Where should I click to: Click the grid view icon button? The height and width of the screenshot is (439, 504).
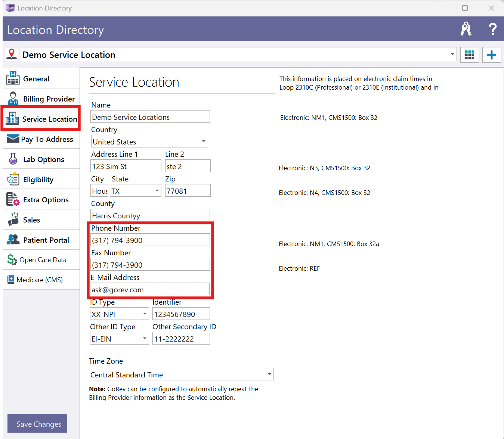click(x=469, y=55)
